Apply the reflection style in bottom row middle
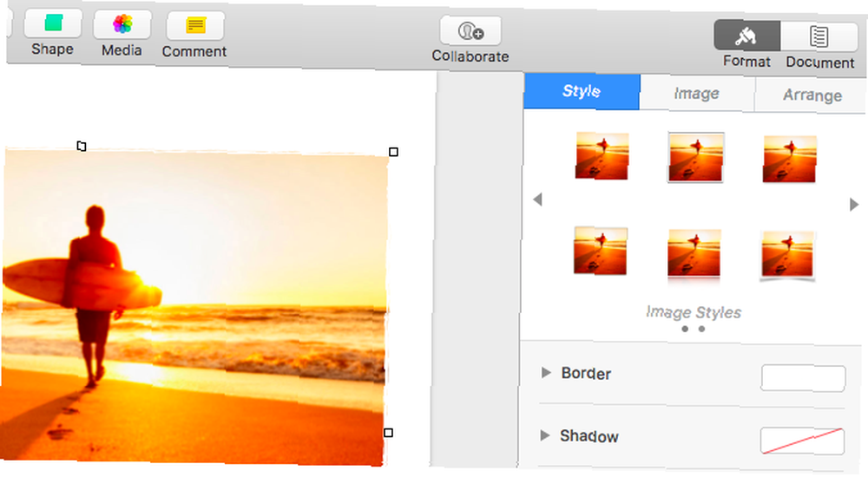The image size is (868, 477). pyautogui.click(x=694, y=253)
